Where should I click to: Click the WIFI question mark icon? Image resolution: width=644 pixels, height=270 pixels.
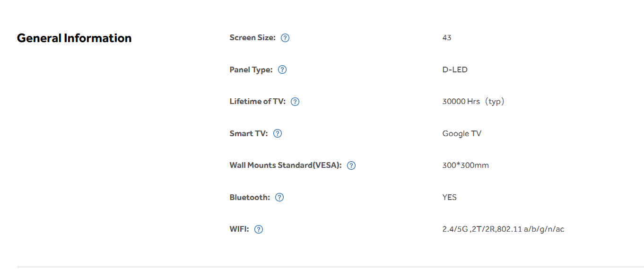click(259, 229)
